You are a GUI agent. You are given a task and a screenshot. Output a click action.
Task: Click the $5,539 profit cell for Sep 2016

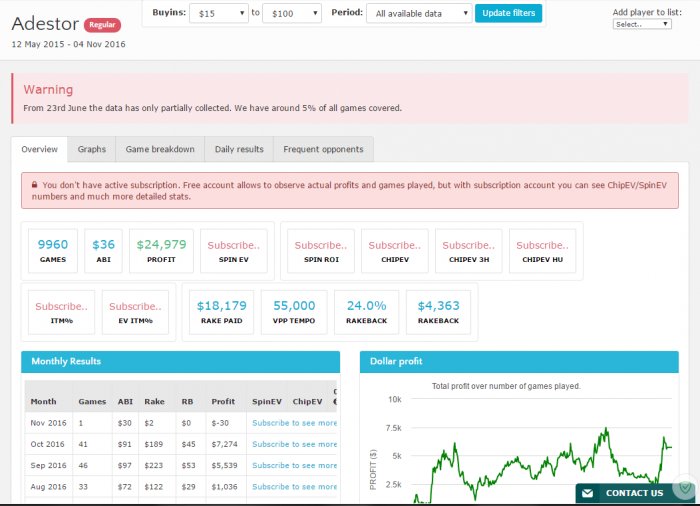(225, 465)
